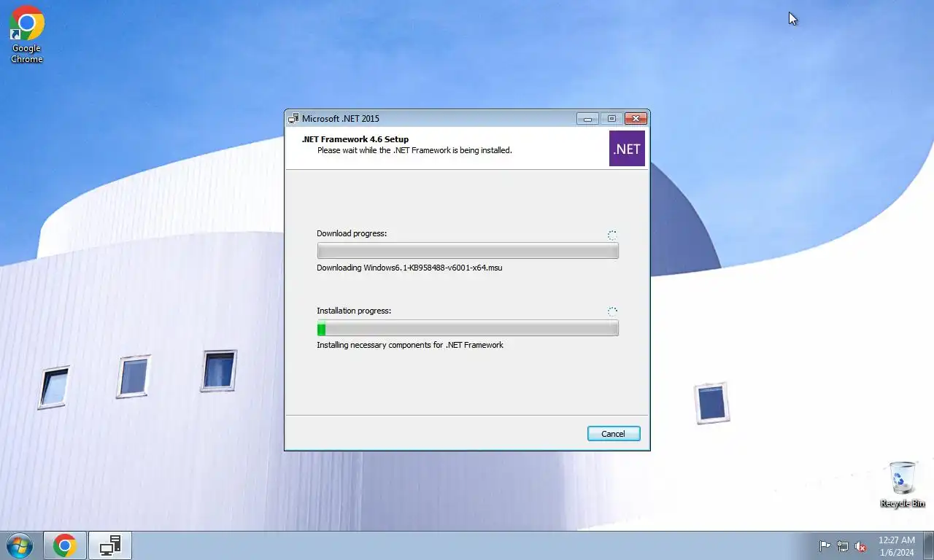Click the purple .NET logo
This screenshot has width=934, height=560.
627,149
